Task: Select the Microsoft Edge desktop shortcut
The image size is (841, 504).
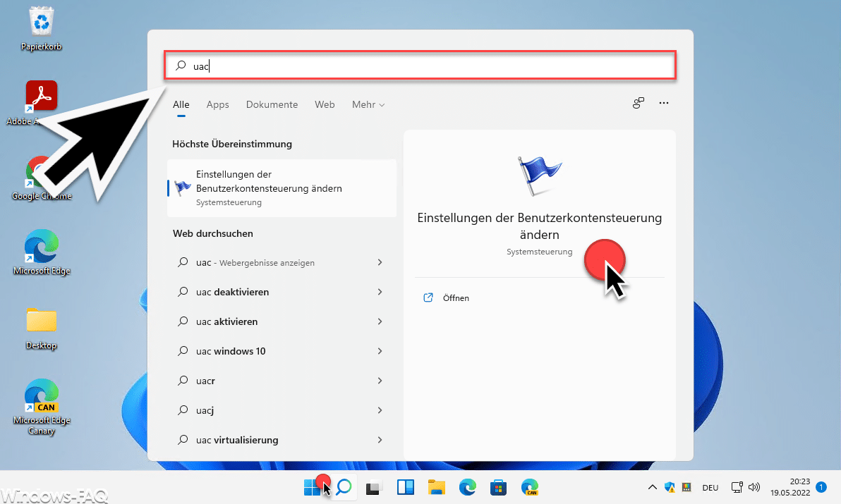Action: click(42, 252)
